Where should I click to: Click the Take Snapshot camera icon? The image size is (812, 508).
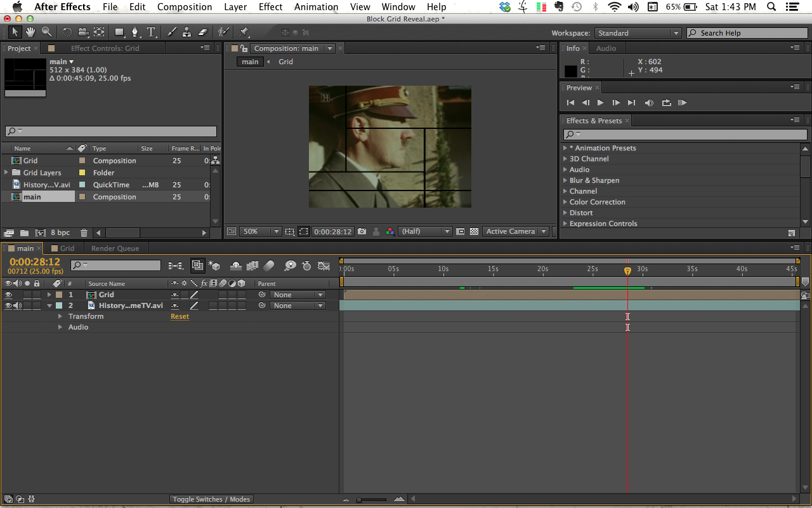(362, 232)
